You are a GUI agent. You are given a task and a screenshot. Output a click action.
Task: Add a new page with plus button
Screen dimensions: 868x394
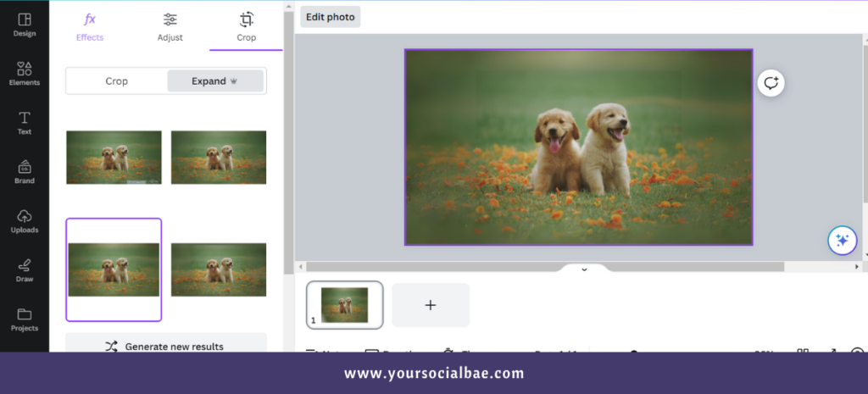click(431, 305)
